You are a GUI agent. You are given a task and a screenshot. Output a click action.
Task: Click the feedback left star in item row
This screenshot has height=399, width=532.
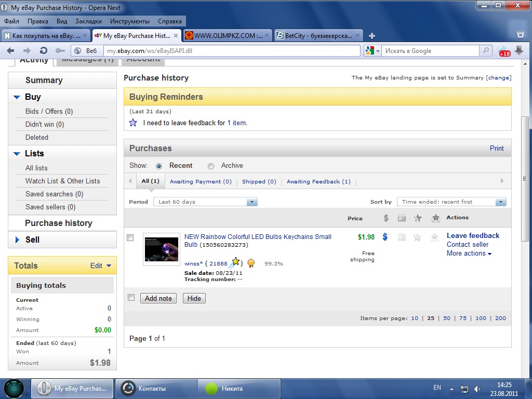(417, 237)
